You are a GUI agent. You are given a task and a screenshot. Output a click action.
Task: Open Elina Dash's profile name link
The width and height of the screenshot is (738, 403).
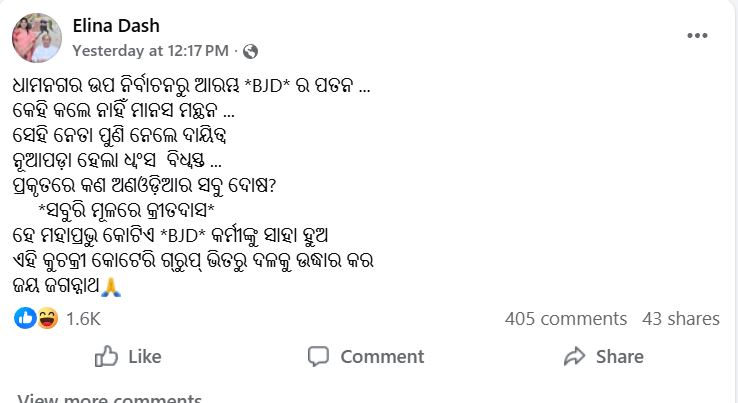(116, 26)
